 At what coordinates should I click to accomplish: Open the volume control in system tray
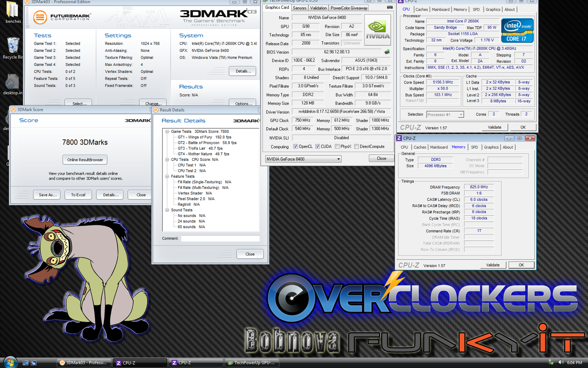(561, 362)
